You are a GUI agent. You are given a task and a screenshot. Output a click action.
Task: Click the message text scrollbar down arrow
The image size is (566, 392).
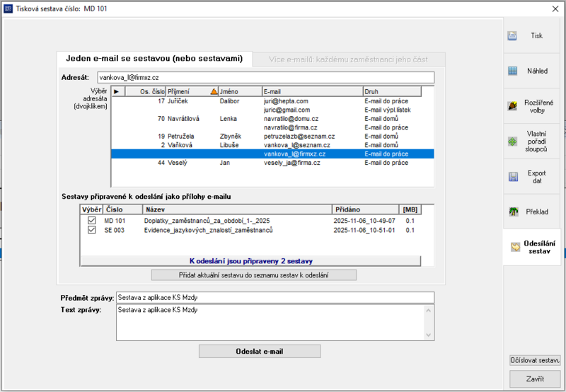pos(429,335)
